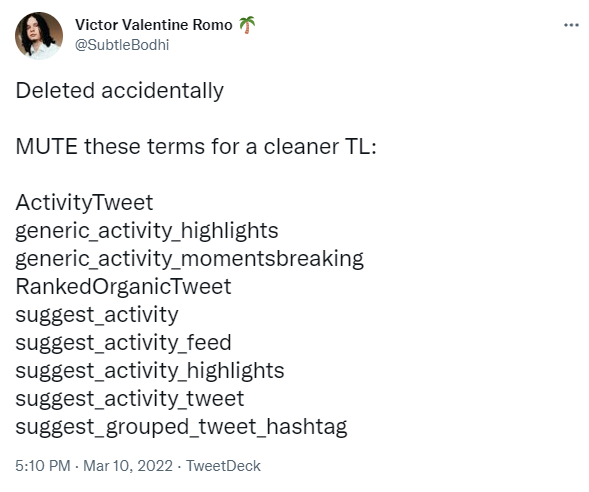This screenshot has width=589, height=492.
Task: Click the term ActivityTweet
Action: coord(84,203)
